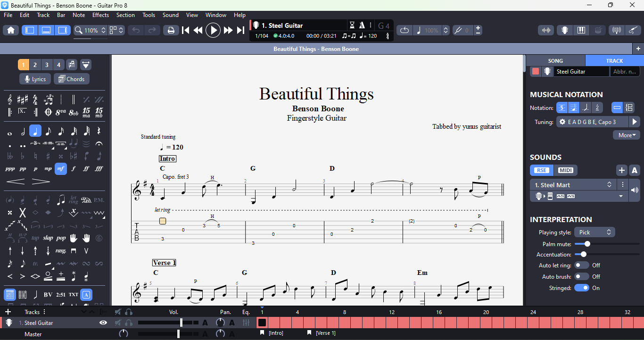Set dynamic to fortissimo ff

pos(86,168)
